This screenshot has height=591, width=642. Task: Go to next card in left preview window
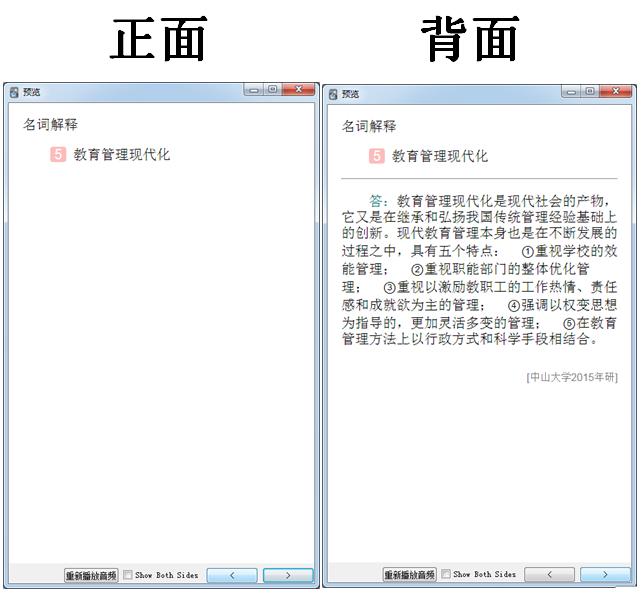(x=288, y=575)
